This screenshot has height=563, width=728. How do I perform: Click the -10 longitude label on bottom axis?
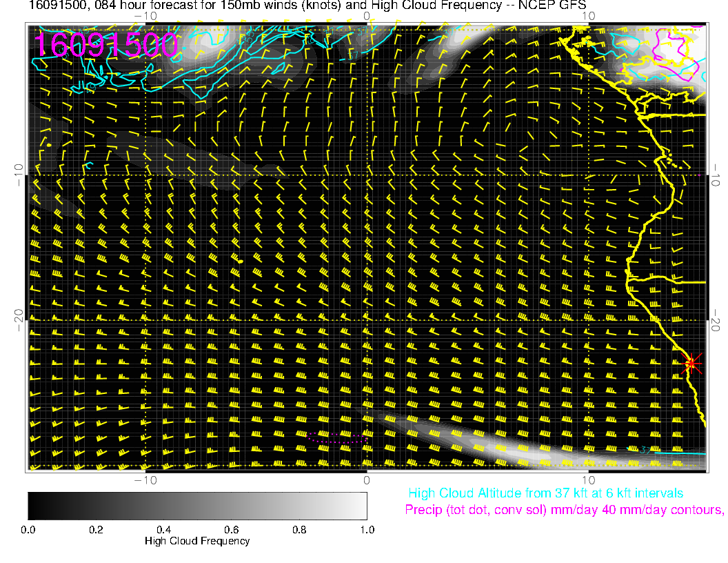tap(145, 480)
